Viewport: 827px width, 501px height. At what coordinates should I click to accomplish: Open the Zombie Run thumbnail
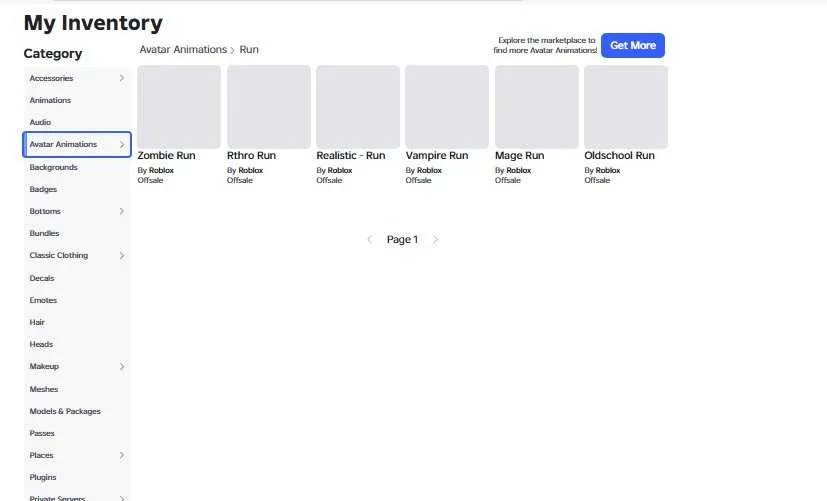[x=179, y=107]
